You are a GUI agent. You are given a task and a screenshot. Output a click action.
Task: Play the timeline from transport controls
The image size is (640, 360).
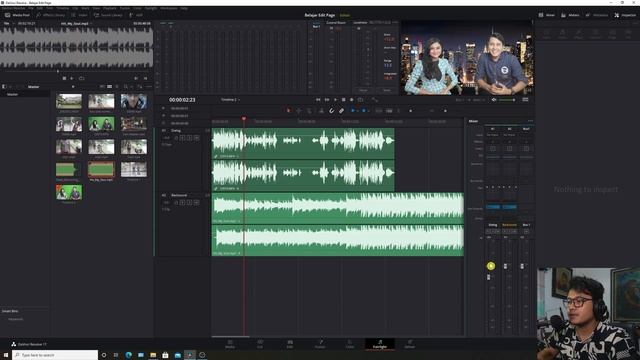coord(336,100)
